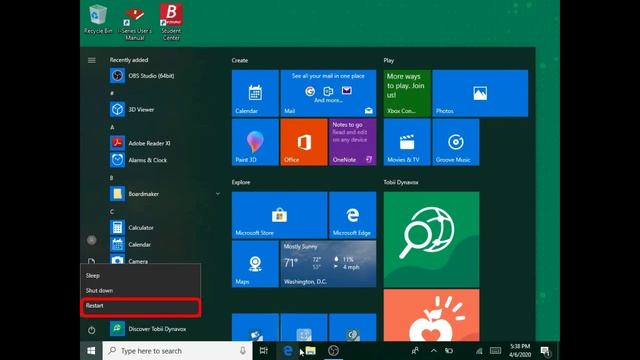The height and width of the screenshot is (360, 640).
Task: Open the People icon in system tray
Action: pos(415,351)
